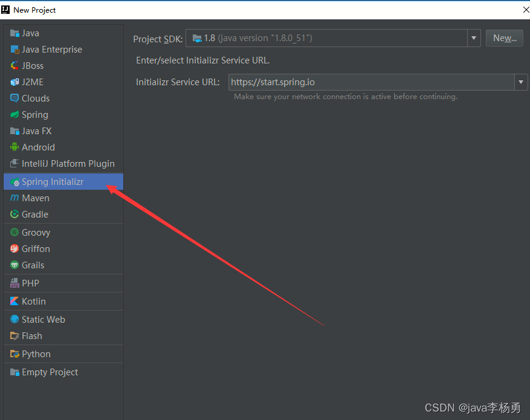The height and width of the screenshot is (420, 530).
Task: Click the Griffon red icon
Action: (15, 249)
